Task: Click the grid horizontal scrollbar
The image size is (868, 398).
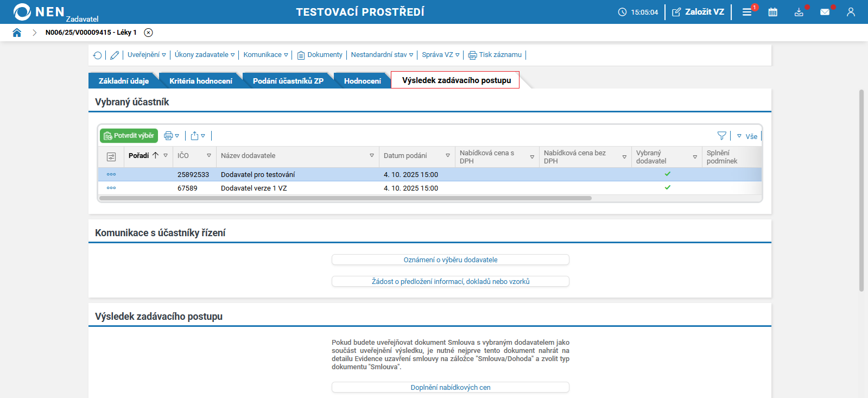Action: (345, 198)
